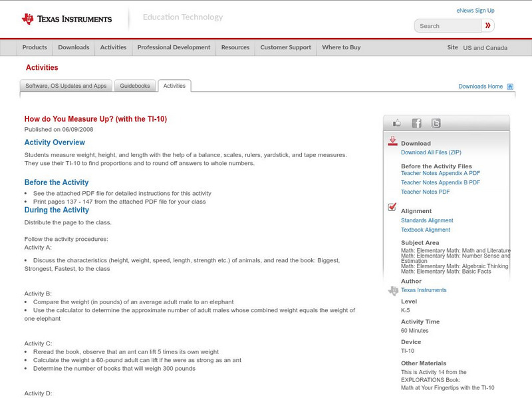Viewport: 532px width, 398px height.
Task: Focus the Search input field
Action: 448,26
